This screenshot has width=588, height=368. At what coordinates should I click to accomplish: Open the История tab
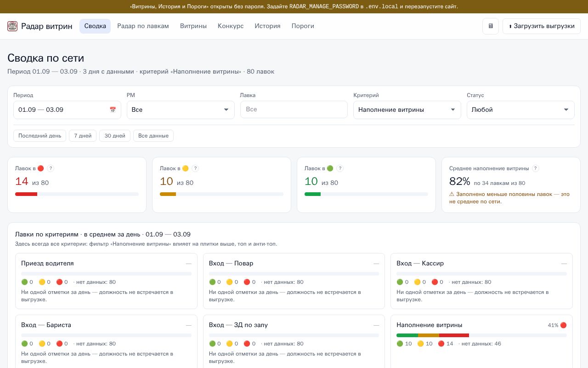(x=267, y=26)
